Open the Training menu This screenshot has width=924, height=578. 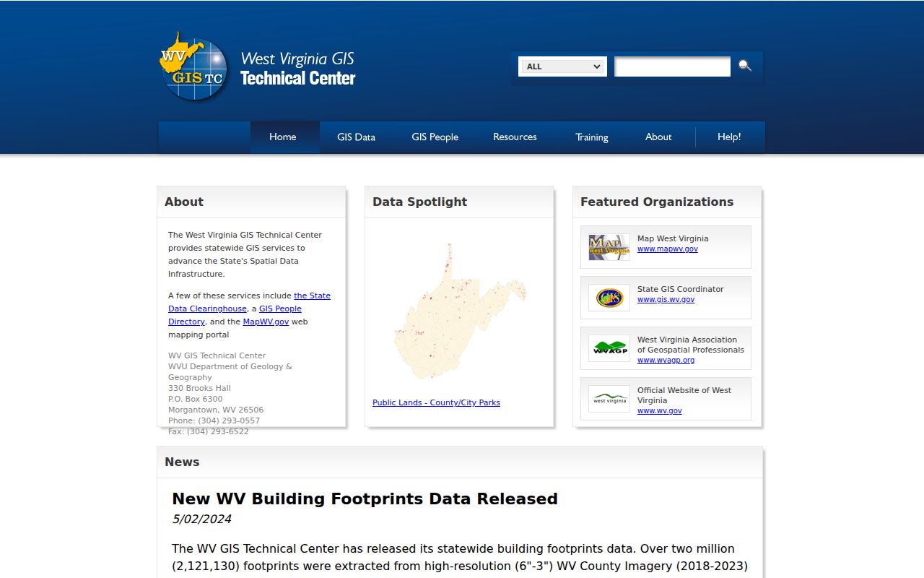[x=592, y=137]
